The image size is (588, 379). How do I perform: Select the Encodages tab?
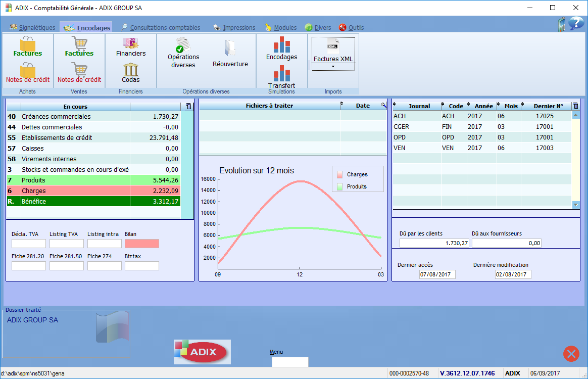point(87,28)
